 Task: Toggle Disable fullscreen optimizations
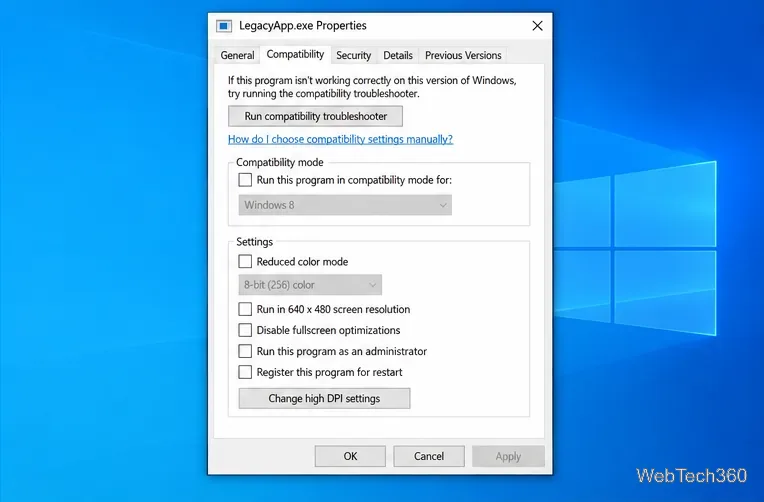pos(245,330)
